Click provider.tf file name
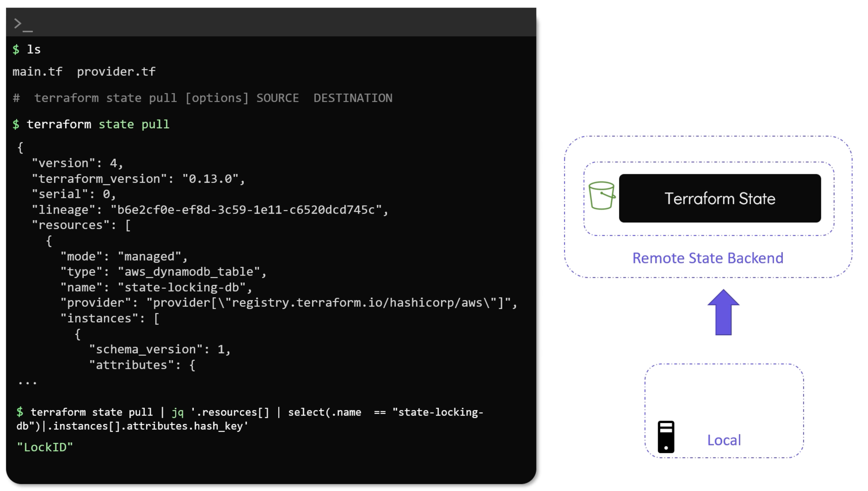The image size is (868, 491). coord(117,72)
